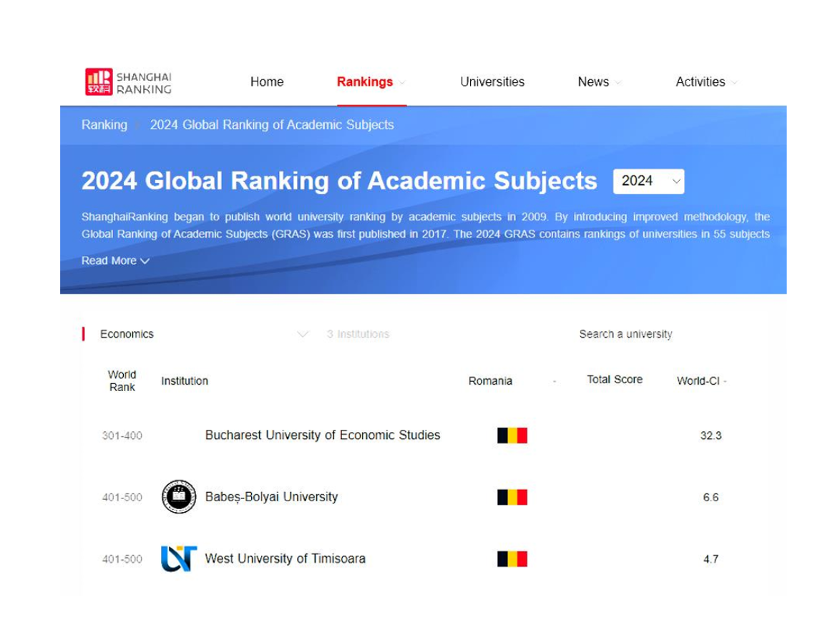840x620 pixels.
Task: Click the Babeș-Bolyai 401-500 rank value
Action: (x=122, y=498)
